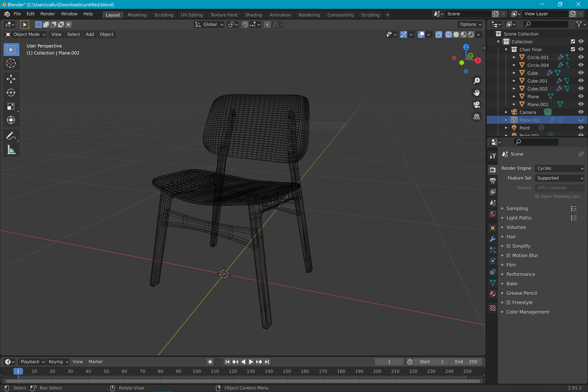The height and width of the screenshot is (392, 588).
Task: Open the Object Mode dropdown
Action: (26, 34)
